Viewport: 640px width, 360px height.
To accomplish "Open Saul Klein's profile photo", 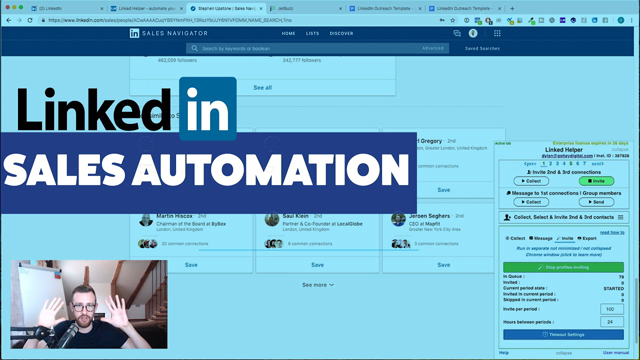I will tap(272, 220).
